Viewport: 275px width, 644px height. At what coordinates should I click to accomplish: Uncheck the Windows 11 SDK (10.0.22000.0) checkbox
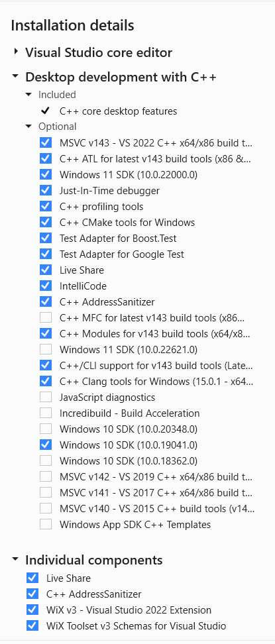pyautogui.click(x=46, y=174)
